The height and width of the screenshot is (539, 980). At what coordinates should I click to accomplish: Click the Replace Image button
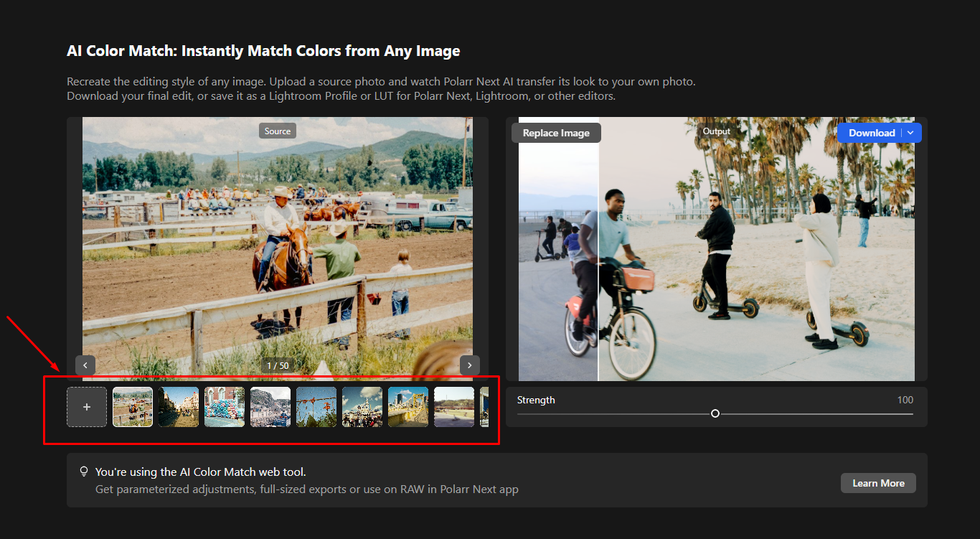click(556, 132)
